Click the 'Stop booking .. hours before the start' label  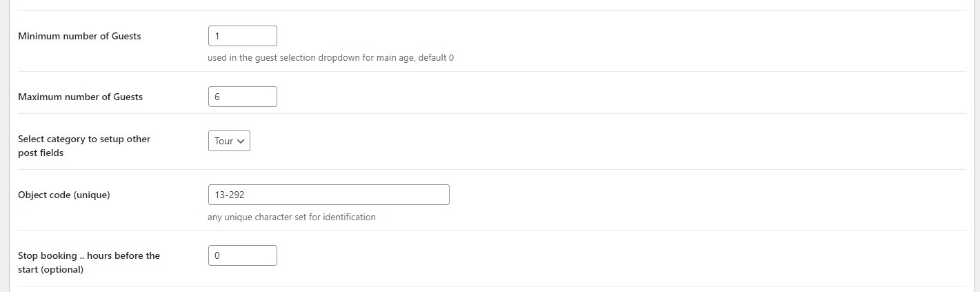[89, 262]
